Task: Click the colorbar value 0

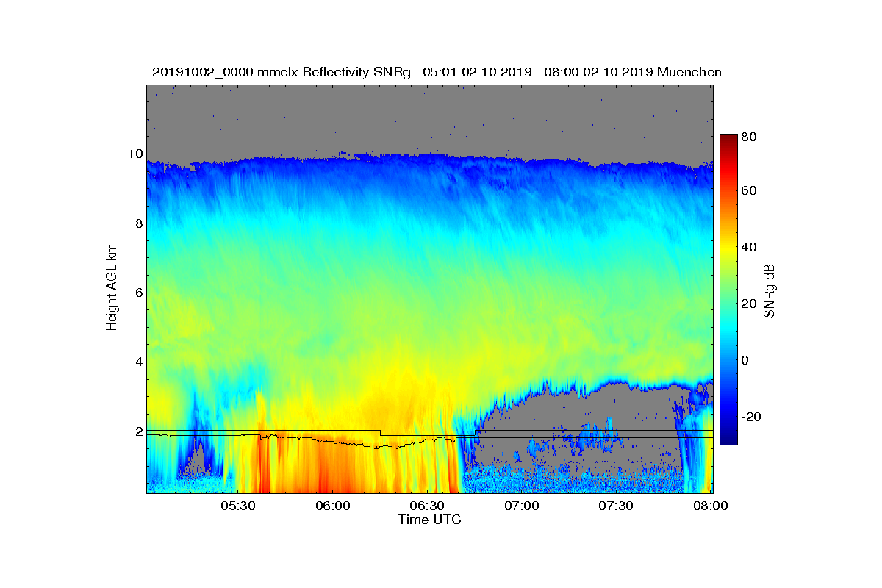Action: [x=746, y=360]
